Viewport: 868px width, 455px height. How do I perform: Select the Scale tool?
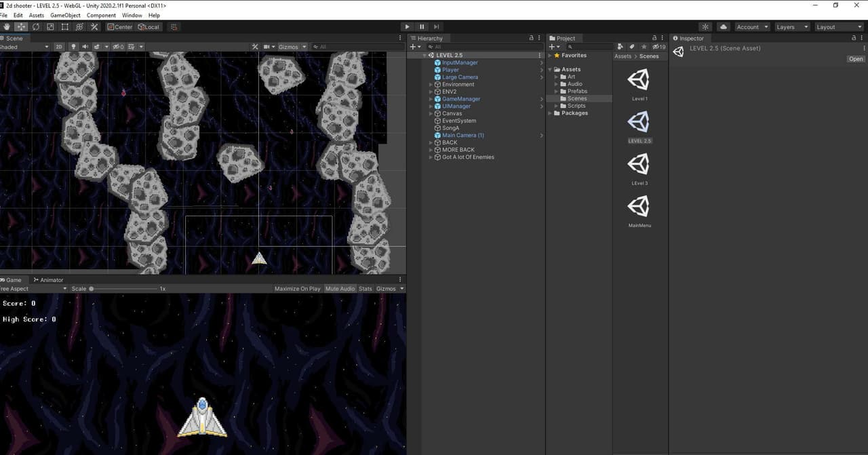50,27
